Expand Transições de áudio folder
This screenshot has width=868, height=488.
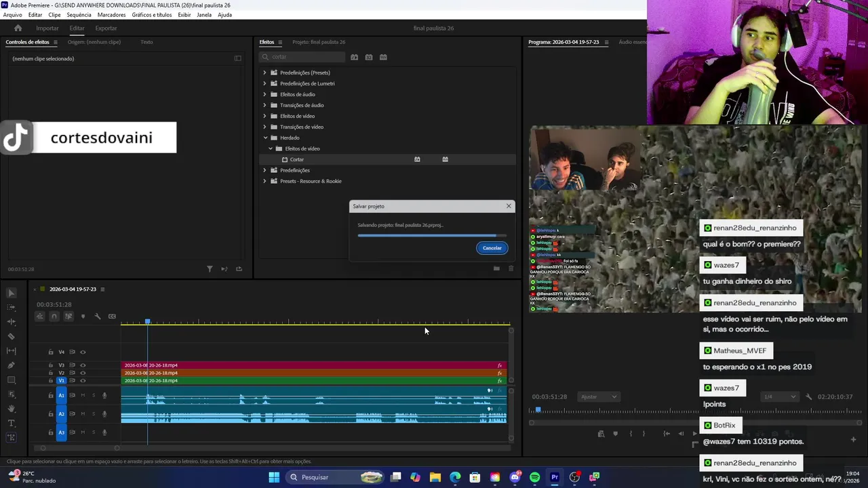tap(264, 105)
